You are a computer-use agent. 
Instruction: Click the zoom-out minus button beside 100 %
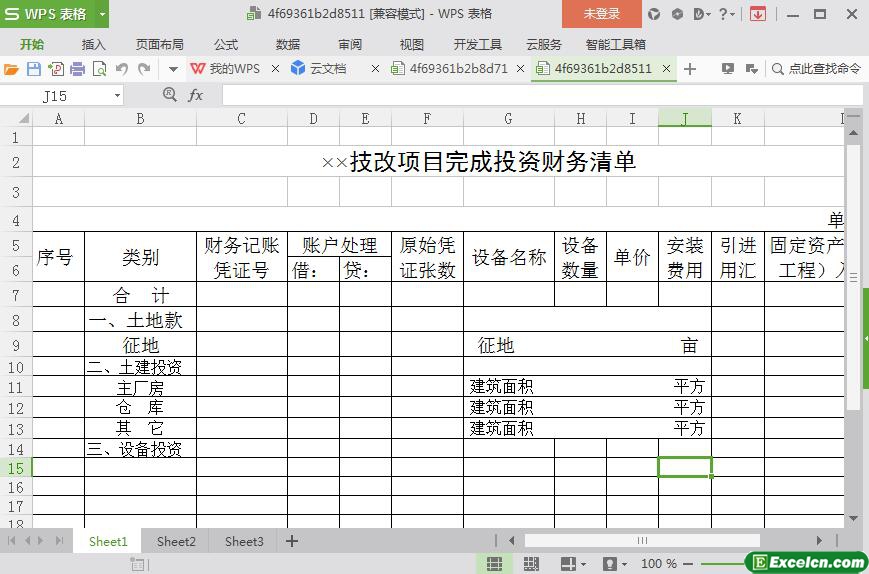point(690,564)
